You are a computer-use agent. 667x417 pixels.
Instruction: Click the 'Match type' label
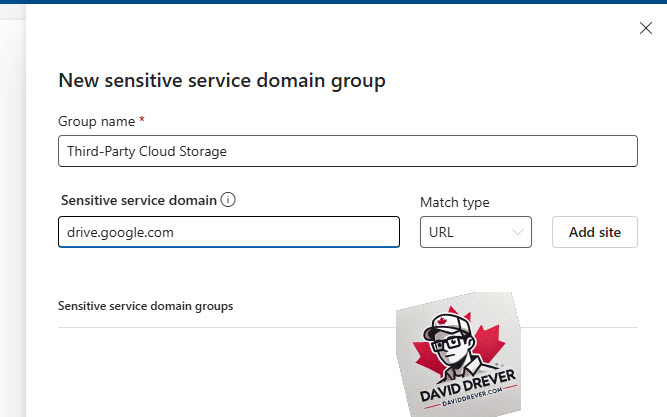pos(454,203)
